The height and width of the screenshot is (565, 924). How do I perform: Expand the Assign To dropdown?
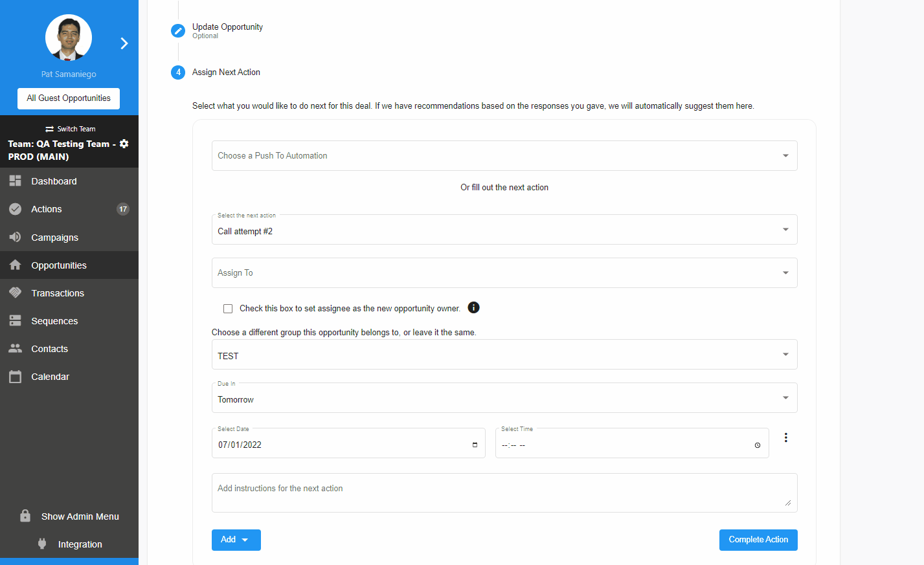pyautogui.click(x=504, y=273)
